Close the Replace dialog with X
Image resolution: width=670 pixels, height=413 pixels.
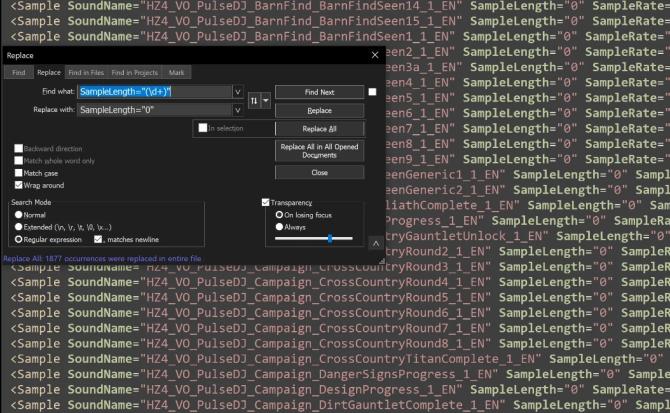click(375, 55)
